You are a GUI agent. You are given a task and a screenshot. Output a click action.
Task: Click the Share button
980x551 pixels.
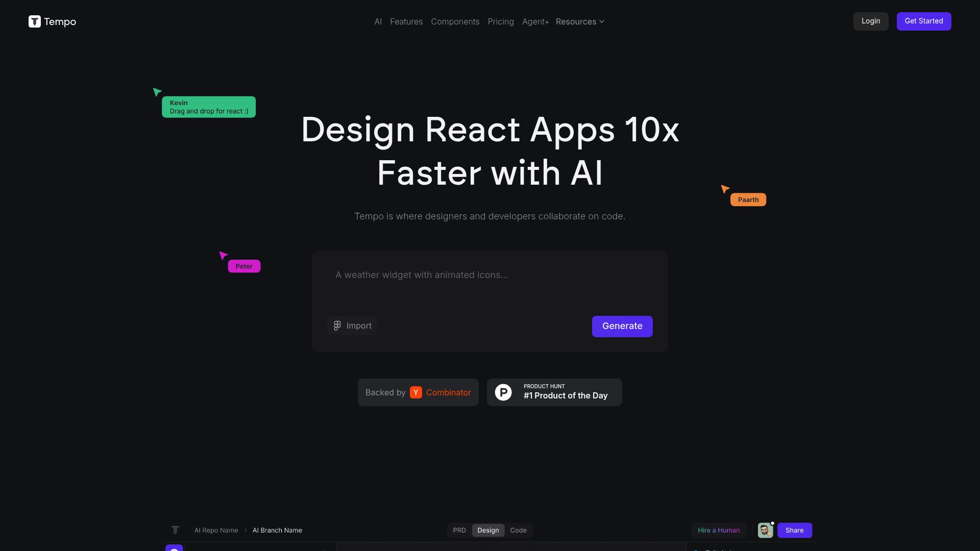pos(794,530)
